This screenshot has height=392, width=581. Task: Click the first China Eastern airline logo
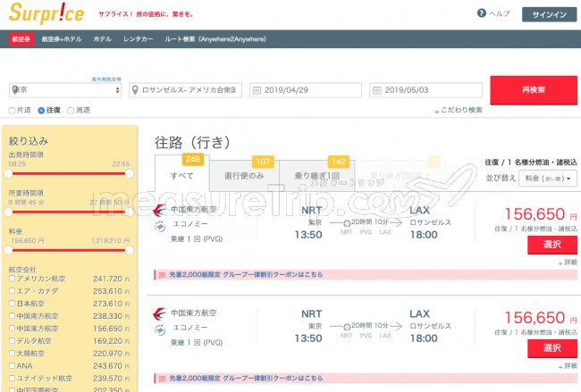159,210
